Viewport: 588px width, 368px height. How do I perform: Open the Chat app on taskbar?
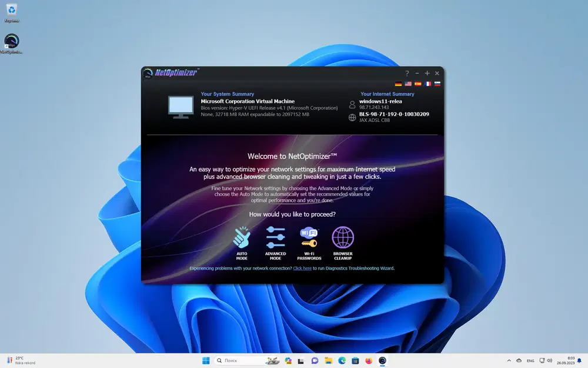pos(315,360)
